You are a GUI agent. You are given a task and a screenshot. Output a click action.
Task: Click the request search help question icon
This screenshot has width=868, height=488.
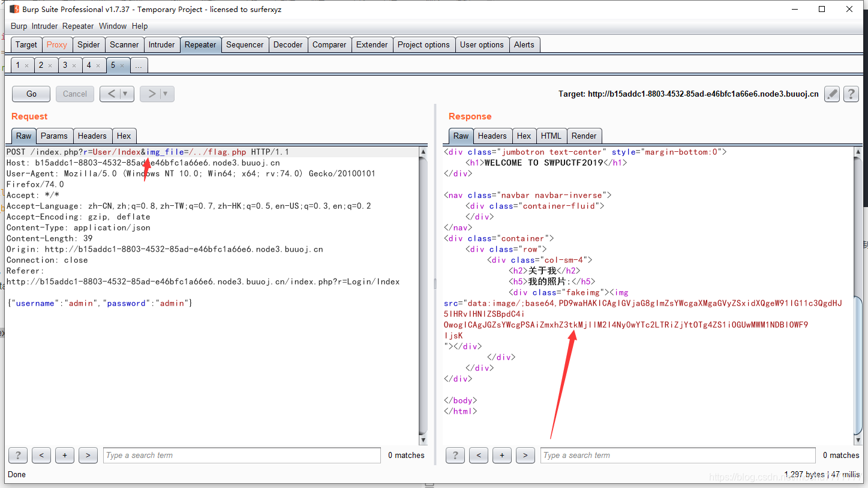pos(17,455)
